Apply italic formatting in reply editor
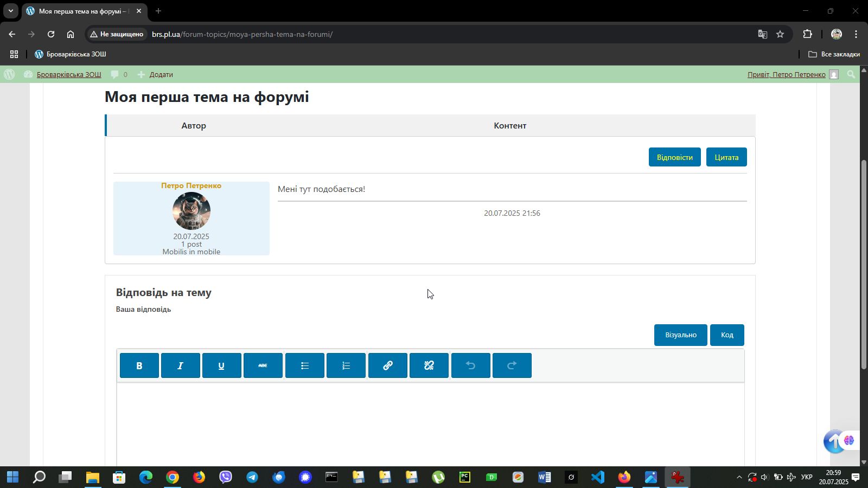This screenshot has height=488, width=868. click(x=181, y=365)
